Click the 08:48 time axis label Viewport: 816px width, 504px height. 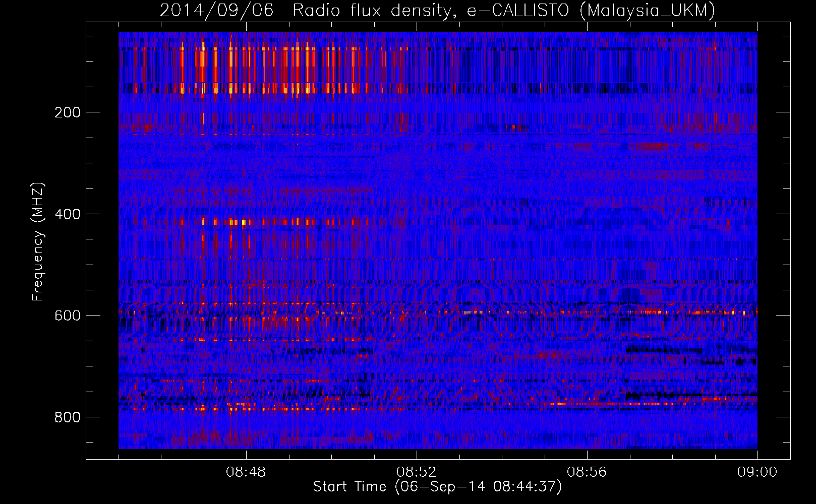point(246,472)
